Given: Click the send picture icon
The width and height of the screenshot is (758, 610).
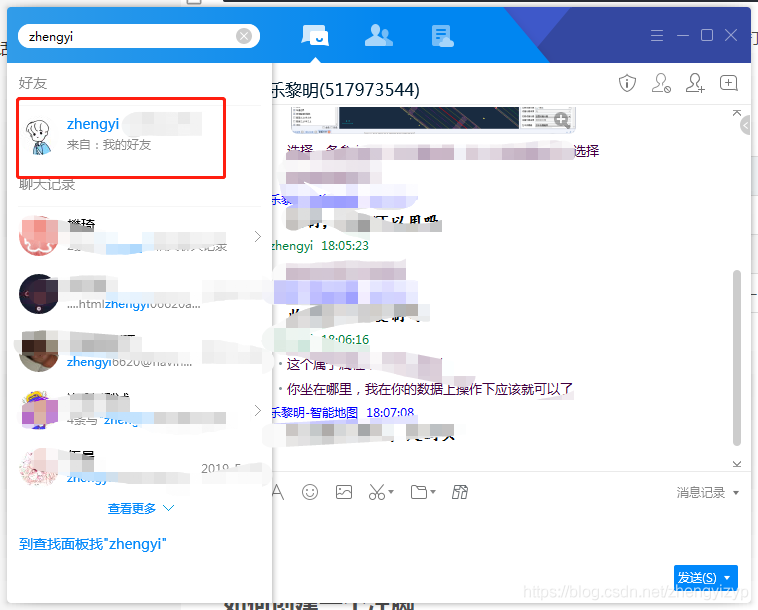Looking at the screenshot, I should [x=344, y=492].
